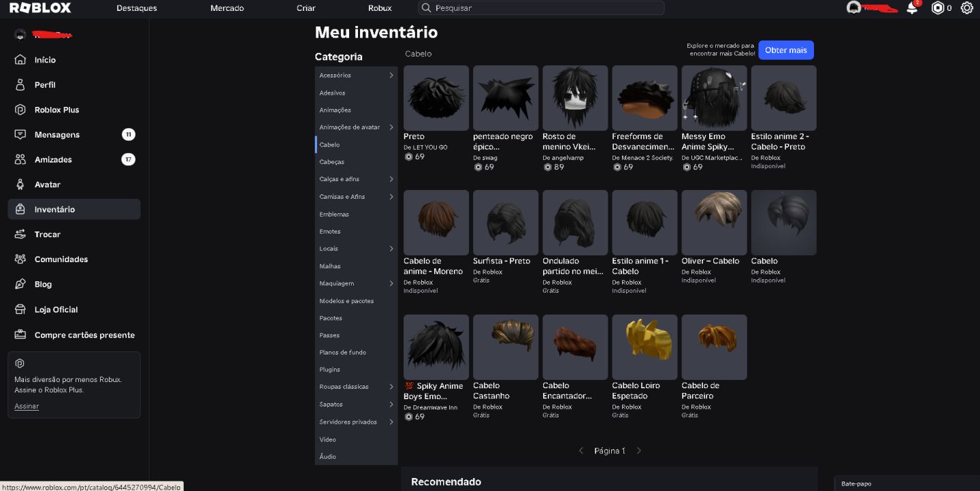This screenshot has height=491, width=980.
Task: Open Oliver – Cabelo item thumbnail
Action: coord(714,223)
